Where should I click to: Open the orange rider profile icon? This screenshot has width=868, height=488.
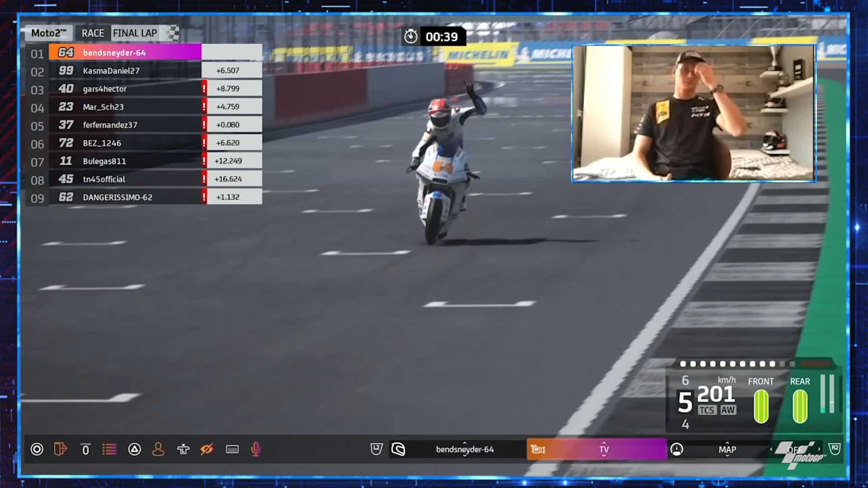click(158, 449)
